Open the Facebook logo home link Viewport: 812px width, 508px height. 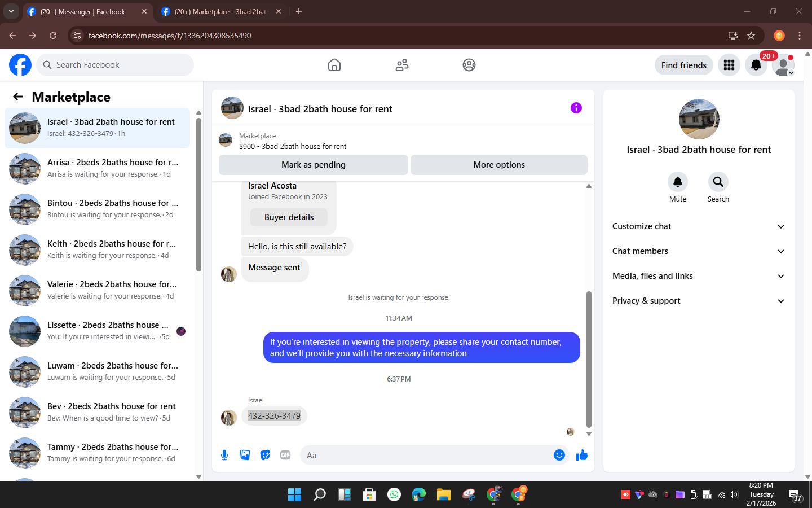click(20, 65)
